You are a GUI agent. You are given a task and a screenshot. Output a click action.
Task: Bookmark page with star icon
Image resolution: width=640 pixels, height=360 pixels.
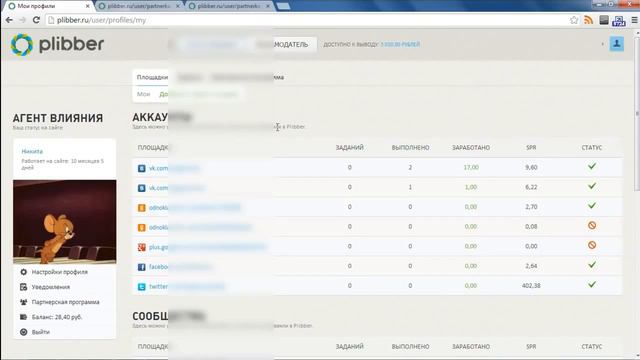point(574,20)
